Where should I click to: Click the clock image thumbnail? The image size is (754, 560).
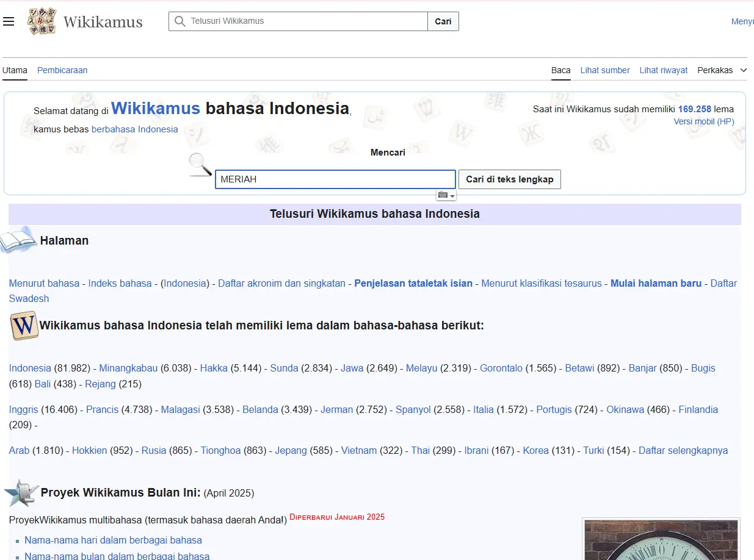pyautogui.click(x=661, y=543)
